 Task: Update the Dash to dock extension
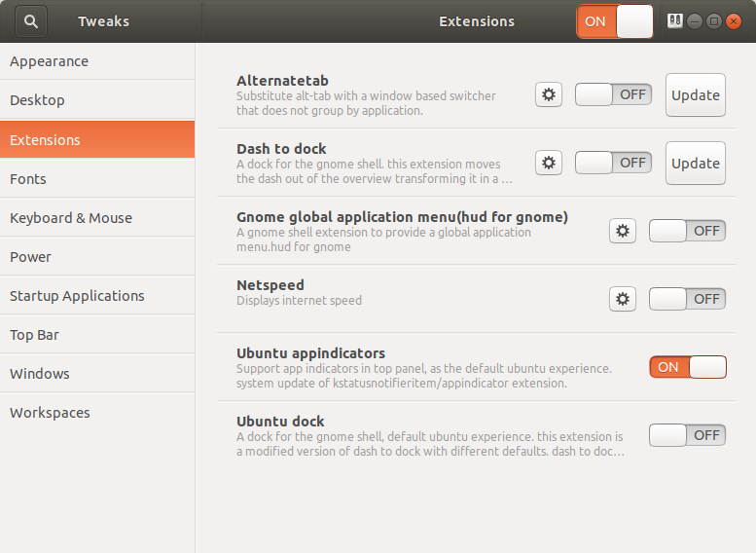point(696,164)
